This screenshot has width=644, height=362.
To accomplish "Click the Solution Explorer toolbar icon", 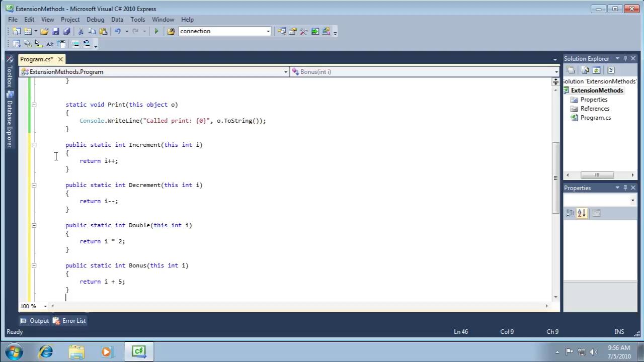I will tap(282, 31).
